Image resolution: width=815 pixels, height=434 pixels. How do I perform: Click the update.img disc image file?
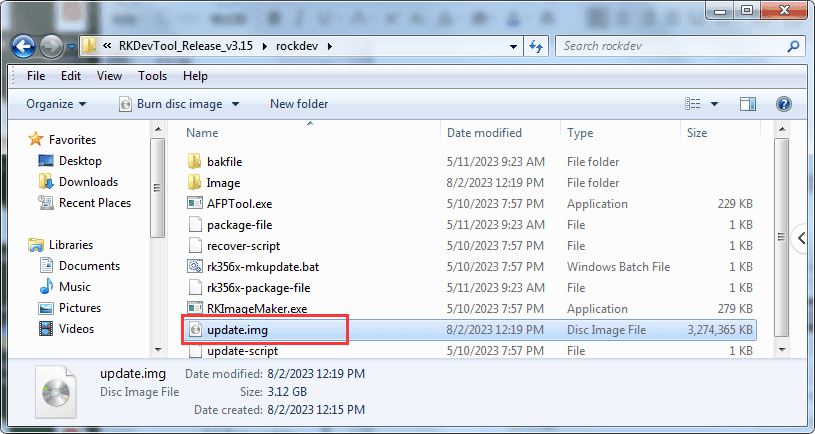(x=236, y=329)
